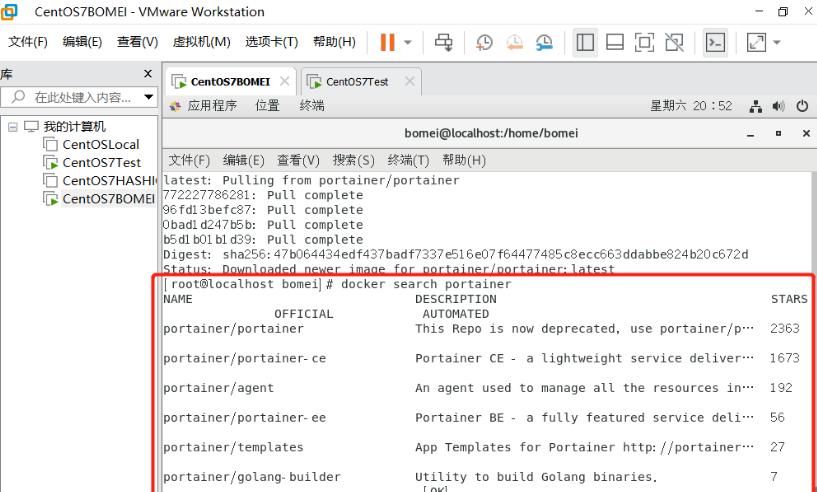Click the portainer/golang-builder result name

[252, 477]
